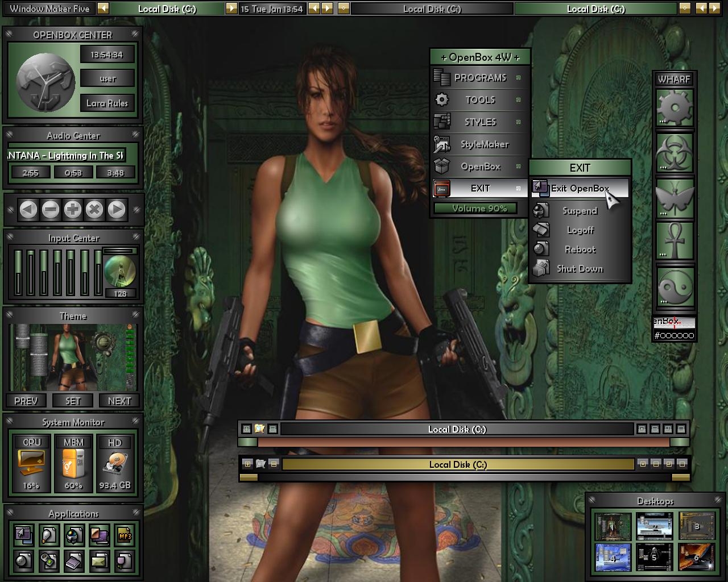The width and height of the screenshot is (728, 582).
Task: Select the yin-yang icon in the Wharf
Action: pyautogui.click(x=675, y=286)
